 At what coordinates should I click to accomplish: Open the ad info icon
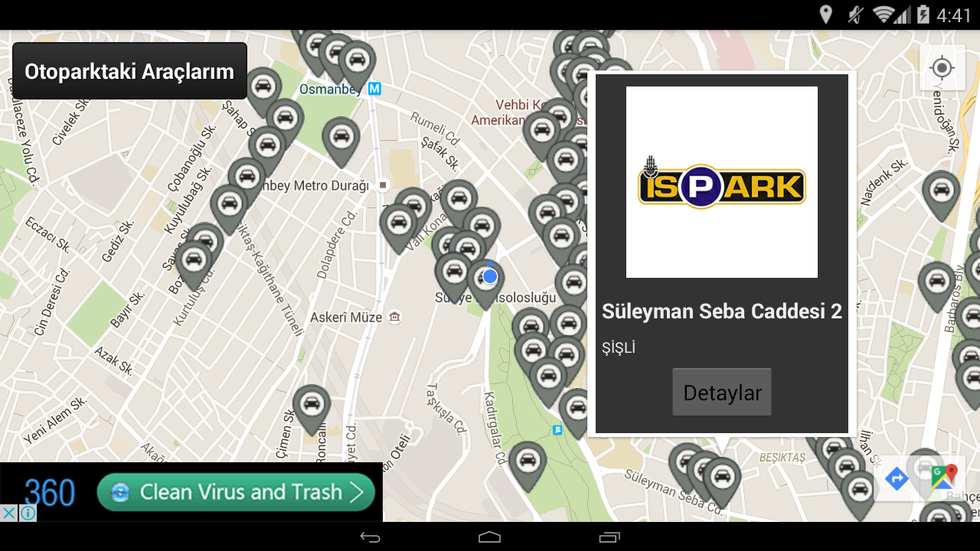(x=28, y=513)
